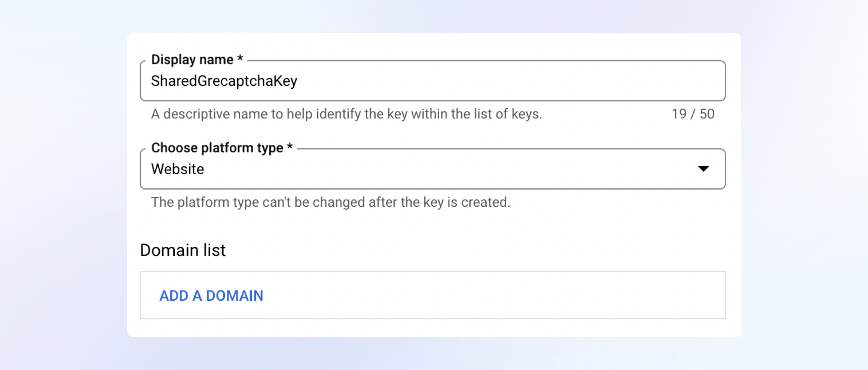
Task: Click the "Domain list" heading
Action: tap(183, 250)
